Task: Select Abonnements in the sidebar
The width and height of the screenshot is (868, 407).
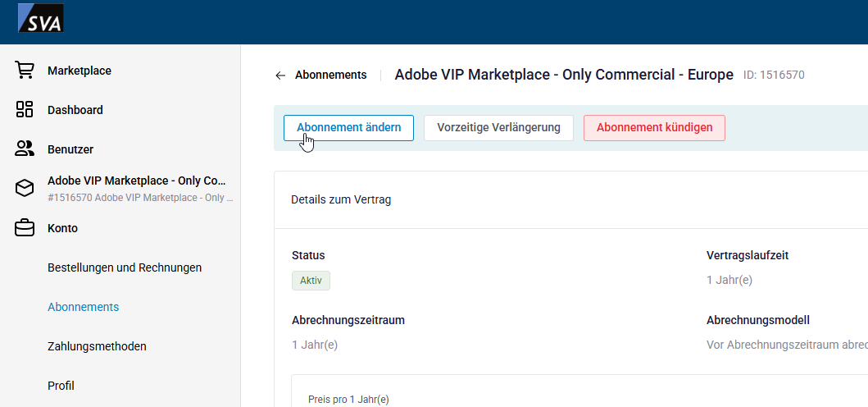Action: click(83, 307)
